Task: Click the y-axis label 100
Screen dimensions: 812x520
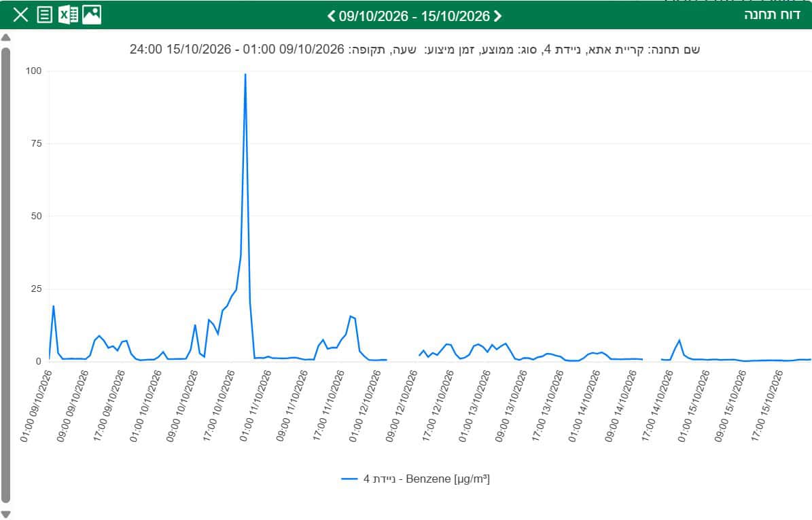Action: pos(34,71)
